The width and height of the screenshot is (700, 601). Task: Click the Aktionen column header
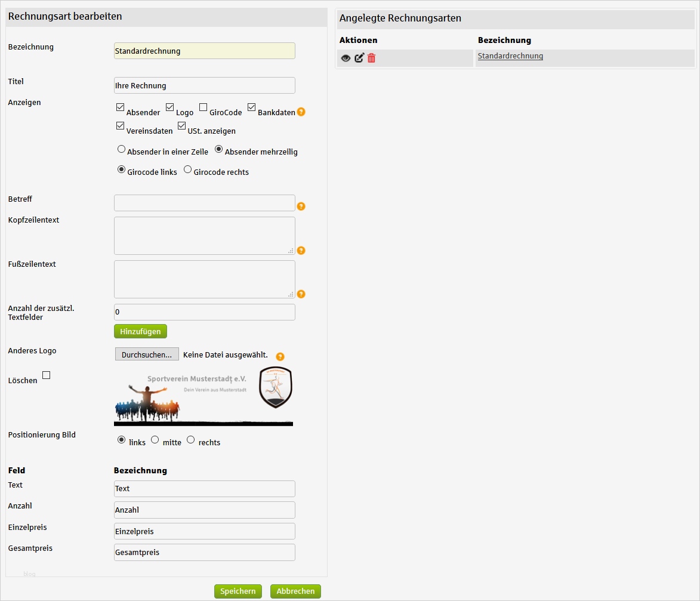[358, 40]
